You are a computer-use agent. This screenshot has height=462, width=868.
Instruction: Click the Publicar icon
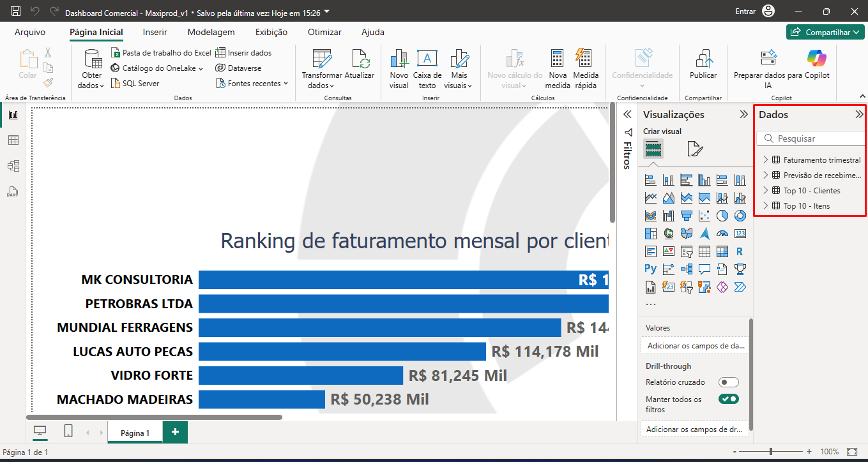point(703,60)
